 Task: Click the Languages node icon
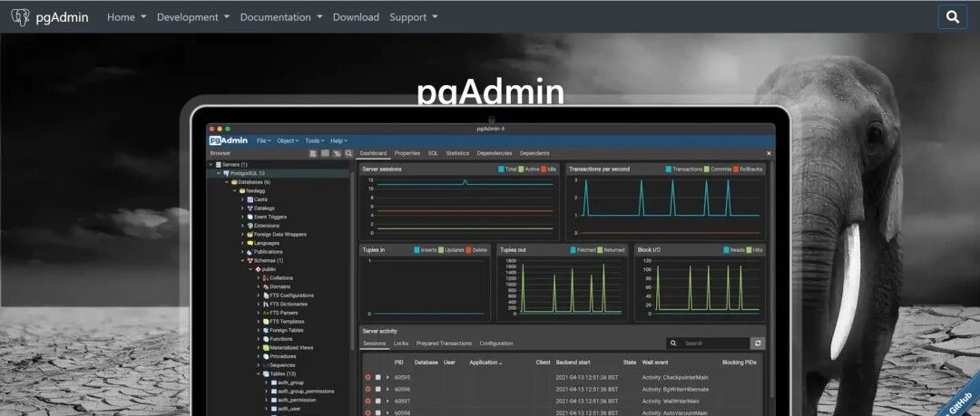[250, 243]
